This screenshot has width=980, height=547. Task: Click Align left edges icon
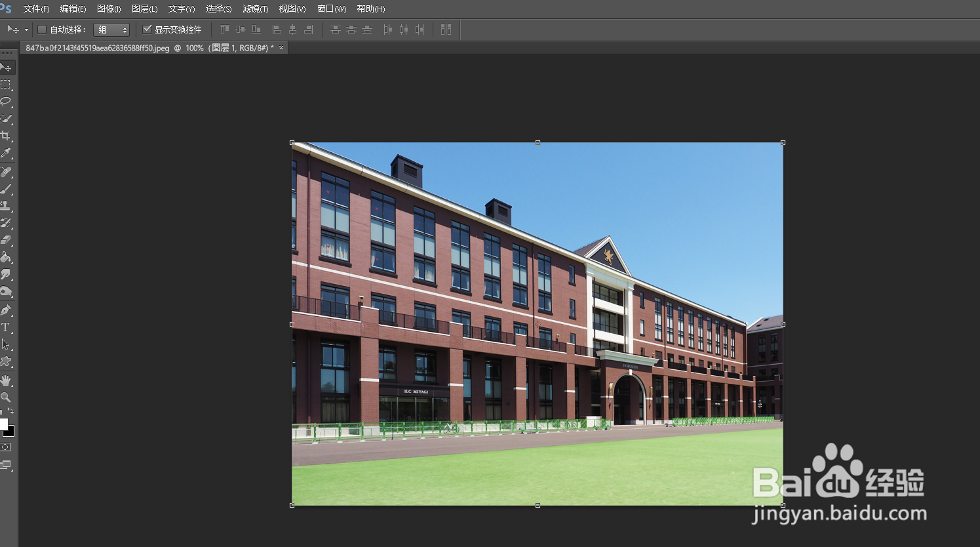click(x=277, y=30)
